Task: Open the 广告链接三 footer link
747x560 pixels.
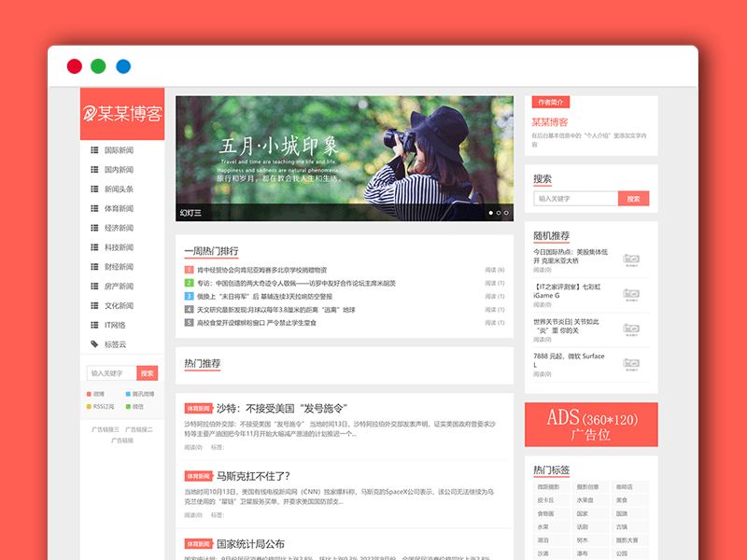Action: (106, 429)
